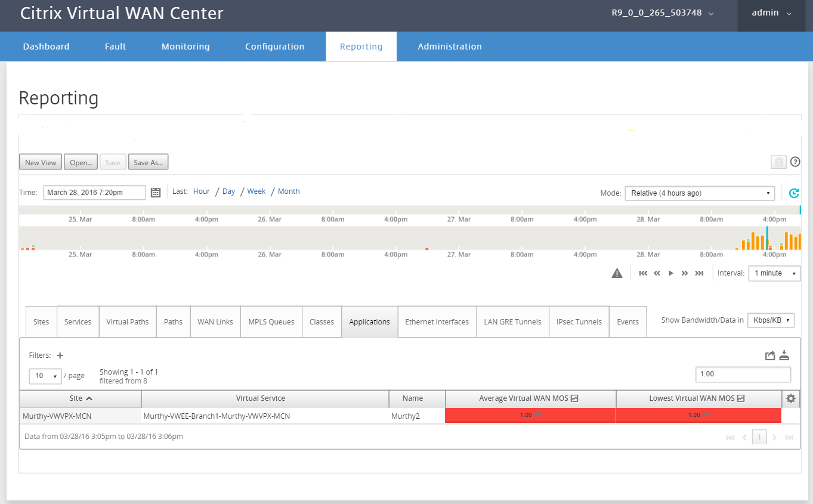813x504 pixels.
Task: Click the download icon above table
Action: [784, 355]
